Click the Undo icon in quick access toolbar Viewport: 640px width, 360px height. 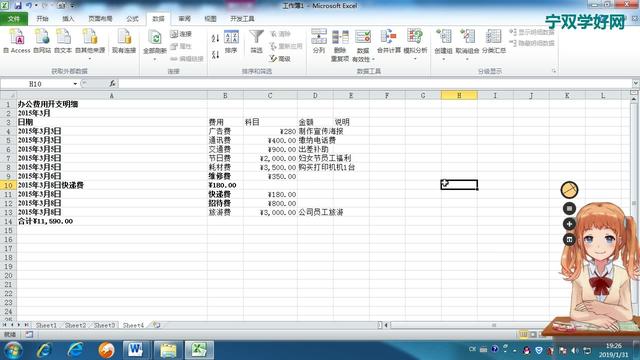[29, 5]
